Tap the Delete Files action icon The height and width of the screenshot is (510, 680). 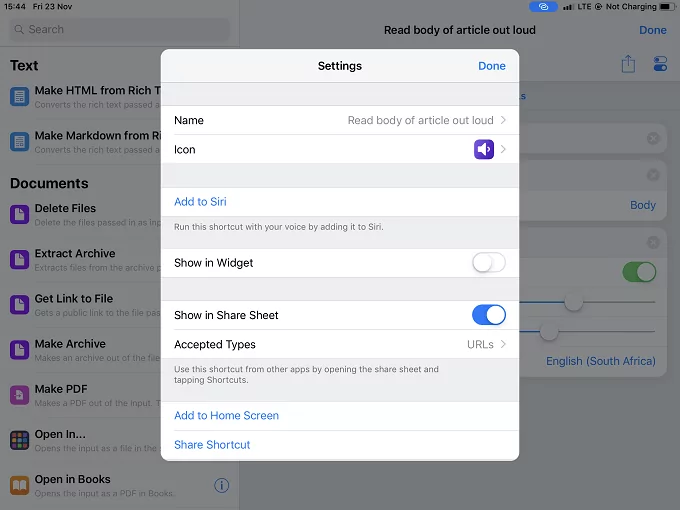(20, 214)
